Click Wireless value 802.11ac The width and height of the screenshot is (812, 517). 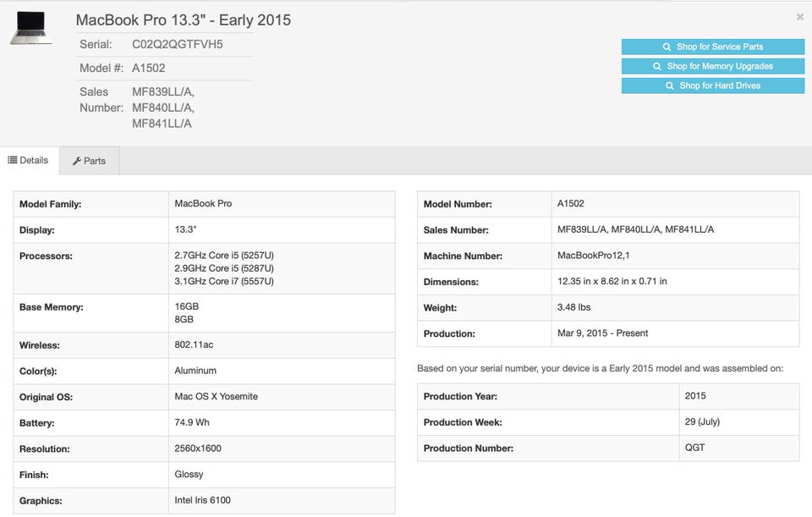(194, 345)
